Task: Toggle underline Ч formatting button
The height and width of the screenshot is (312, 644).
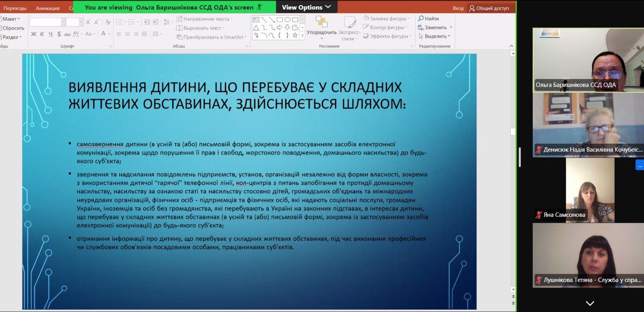Action: tap(50, 34)
